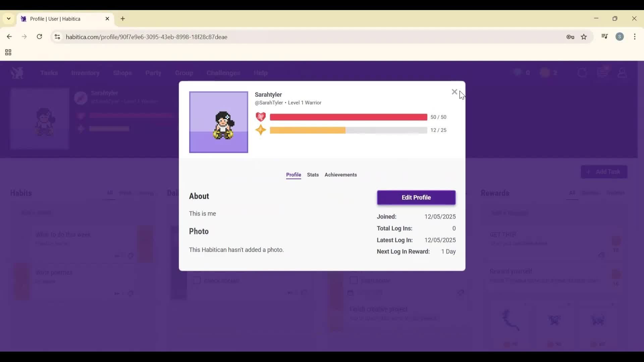Open the browser account profile dropdown

[x=620, y=37]
